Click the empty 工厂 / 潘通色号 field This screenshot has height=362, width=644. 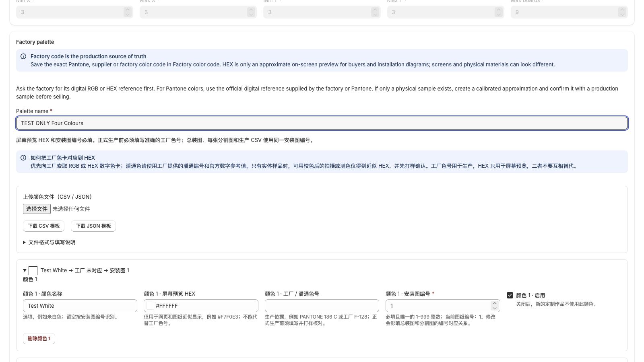tap(322, 306)
